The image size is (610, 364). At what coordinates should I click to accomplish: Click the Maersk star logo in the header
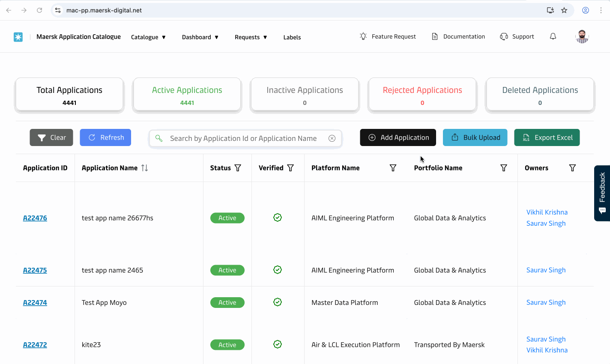pos(18,37)
